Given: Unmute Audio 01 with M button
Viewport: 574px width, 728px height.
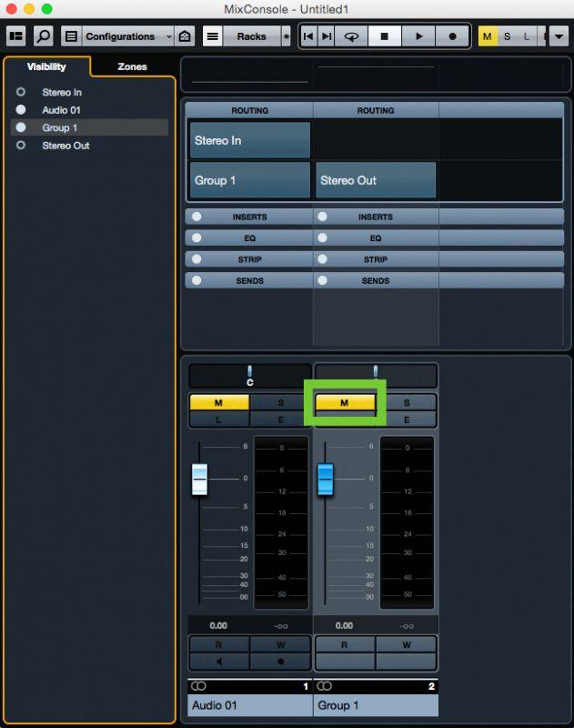Looking at the screenshot, I should [219, 402].
